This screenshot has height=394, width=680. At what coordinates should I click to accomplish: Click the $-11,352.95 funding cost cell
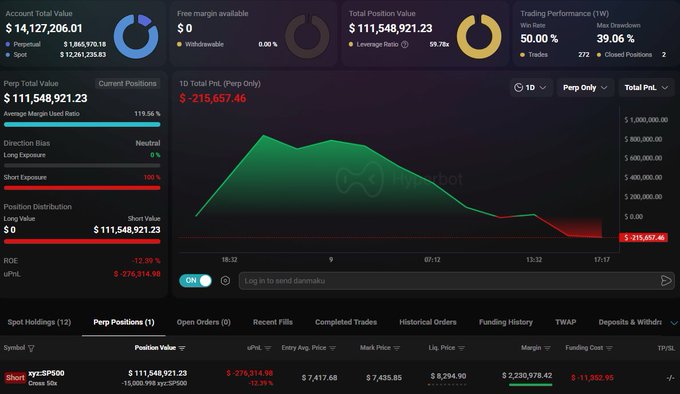pos(592,378)
